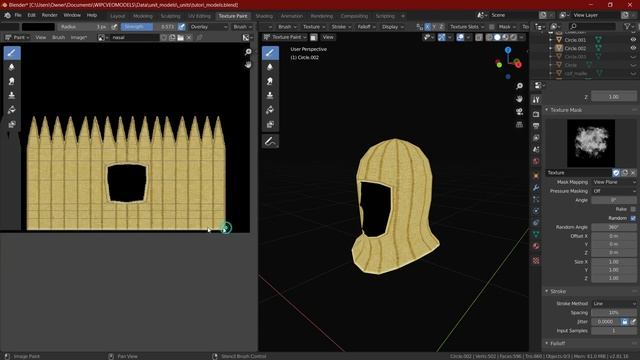
Task: Toggle paint mask button beside Texture Paint mode
Action: [313, 37]
